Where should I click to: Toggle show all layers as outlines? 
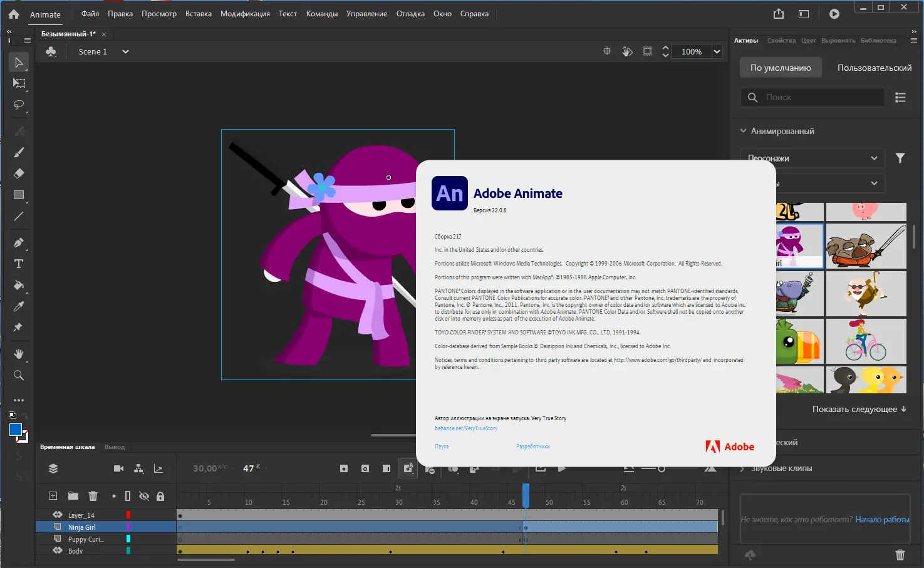click(x=128, y=496)
